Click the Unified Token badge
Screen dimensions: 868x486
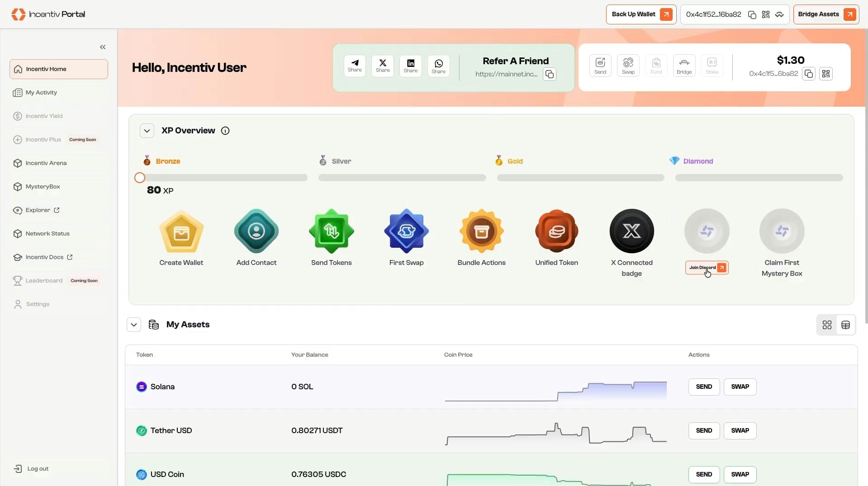pyautogui.click(x=557, y=231)
